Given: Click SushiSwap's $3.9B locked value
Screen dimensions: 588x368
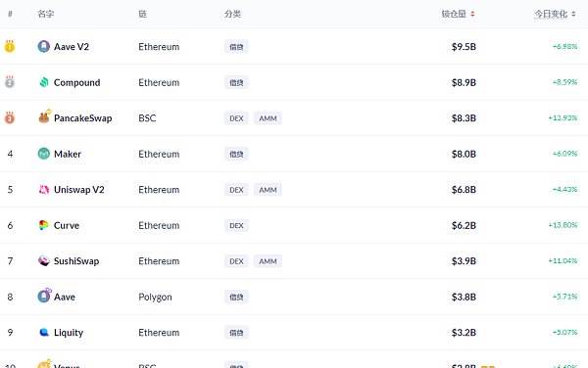Looking at the screenshot, I should click(464, 261).
